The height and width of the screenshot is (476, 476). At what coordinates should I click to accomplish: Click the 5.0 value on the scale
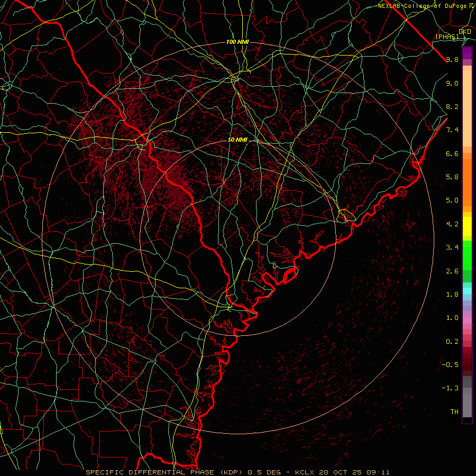click(x=452, y=200)
